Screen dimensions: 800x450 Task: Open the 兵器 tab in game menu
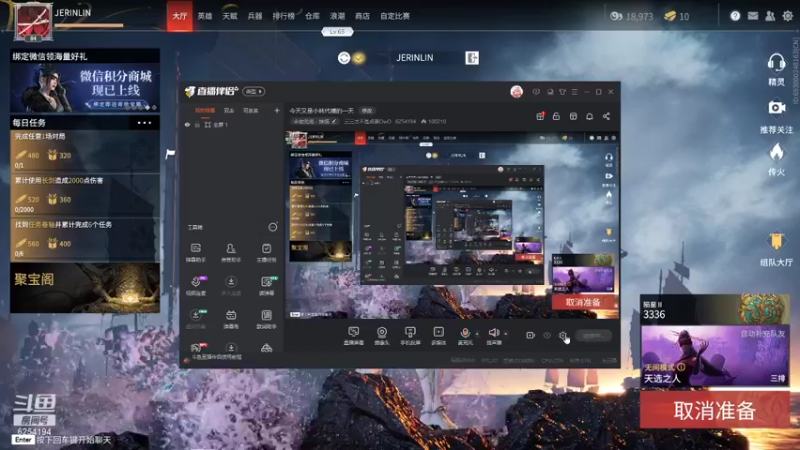pos(255,16)
